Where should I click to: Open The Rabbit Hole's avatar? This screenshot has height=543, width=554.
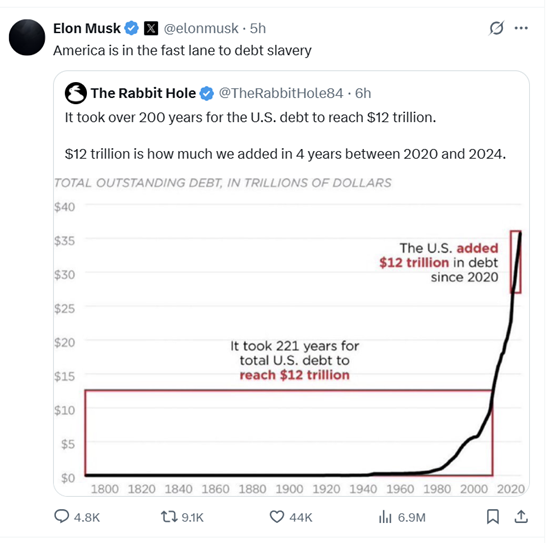point(76,93)
